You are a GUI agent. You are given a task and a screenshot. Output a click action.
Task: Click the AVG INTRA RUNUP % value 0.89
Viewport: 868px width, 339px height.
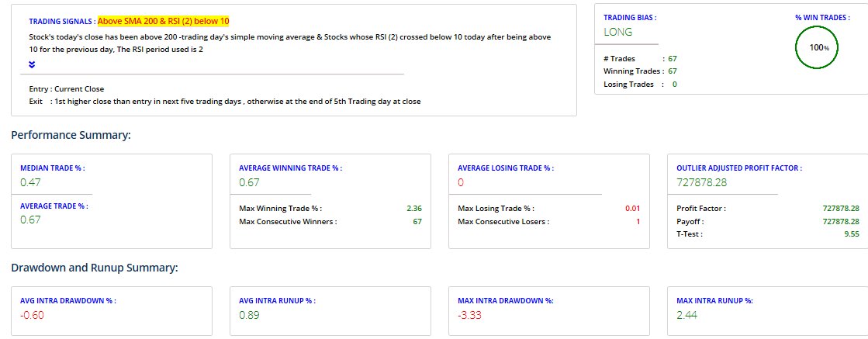(x=249, y=316)
